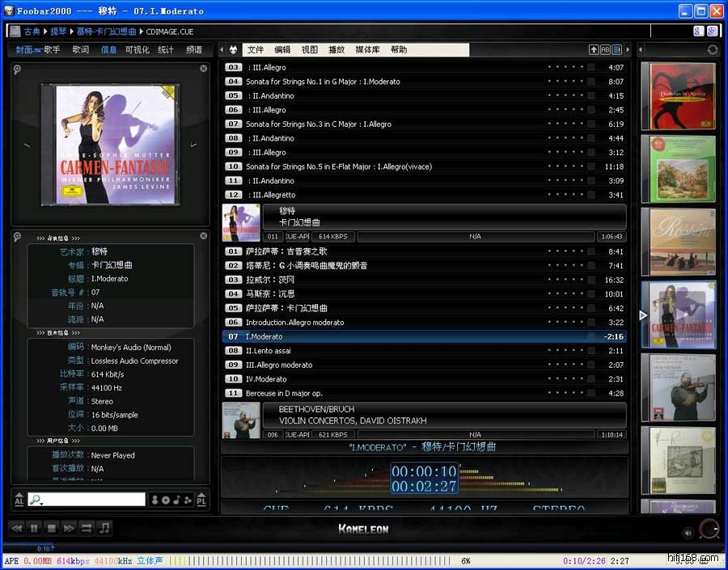Screen dimensions: 728x570
Task: Skip to the next track
Action: [69, 528]
